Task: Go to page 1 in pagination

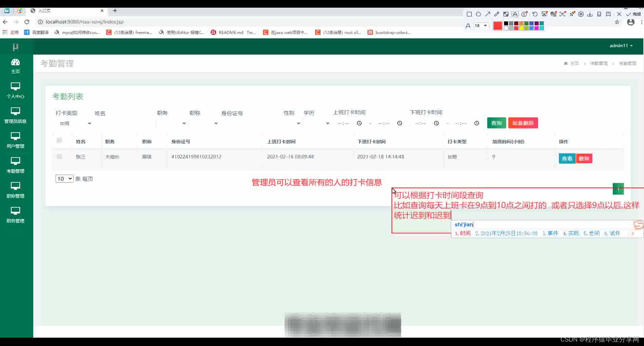Action: [x=618, y=189]
